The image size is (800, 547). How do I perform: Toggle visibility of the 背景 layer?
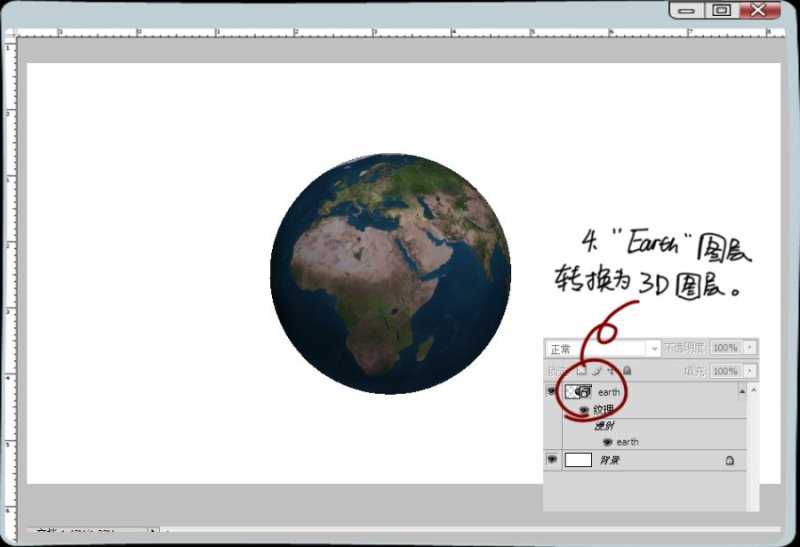click(x=551, y=460)
